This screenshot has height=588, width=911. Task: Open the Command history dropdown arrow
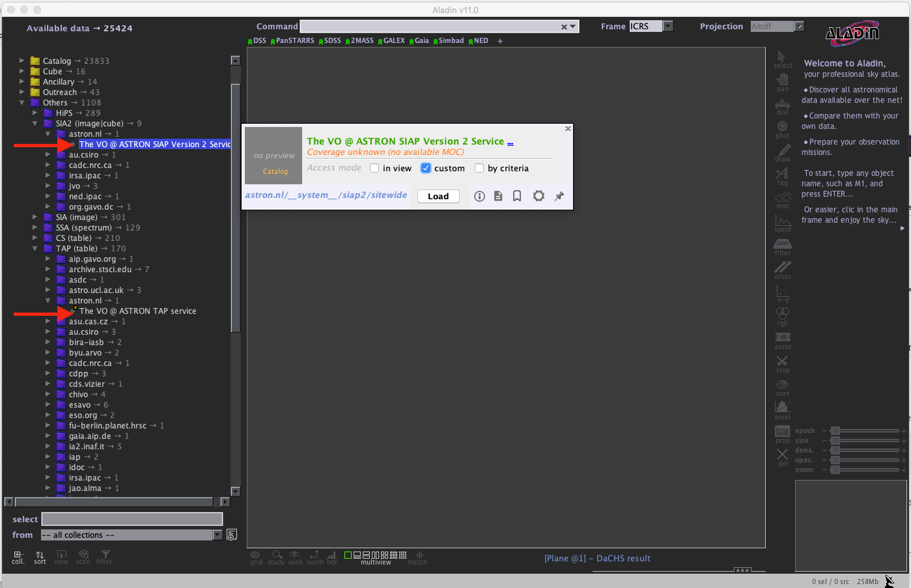pos(572,27)
